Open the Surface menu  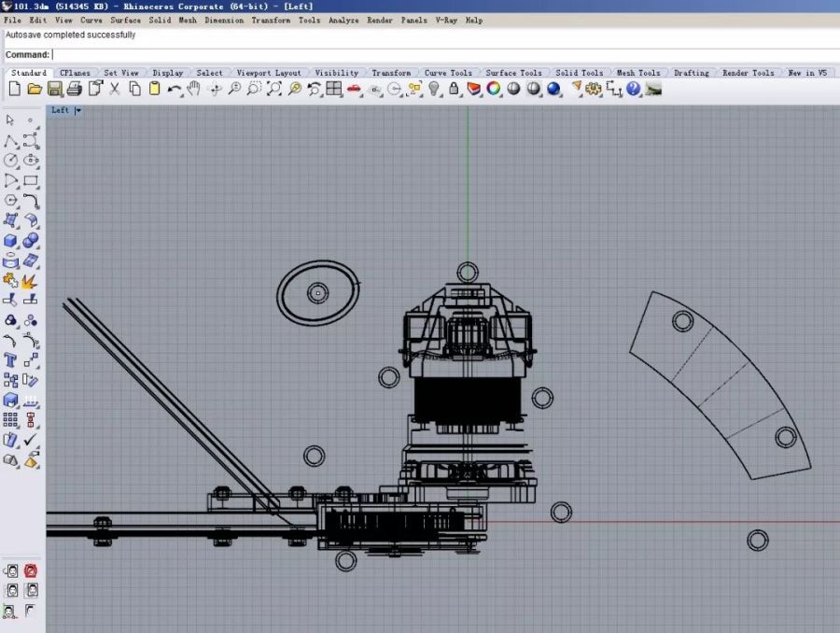click(126, 20)
